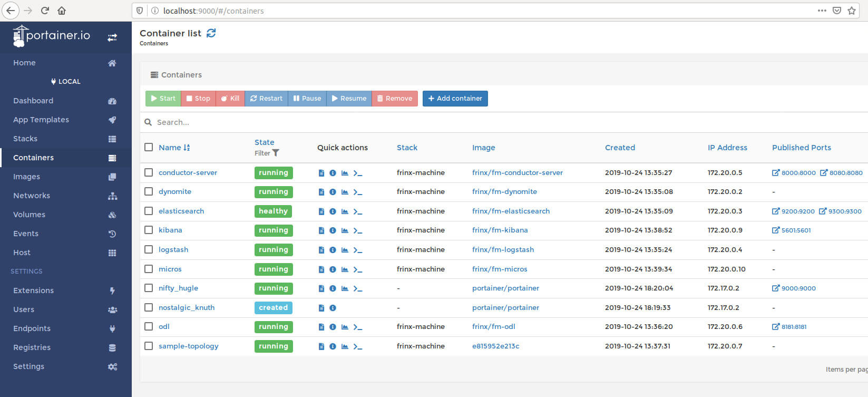The image size is (868, 397).
Task: Click the sidebar collapse arrows icon
Action: tap(112, 37)
